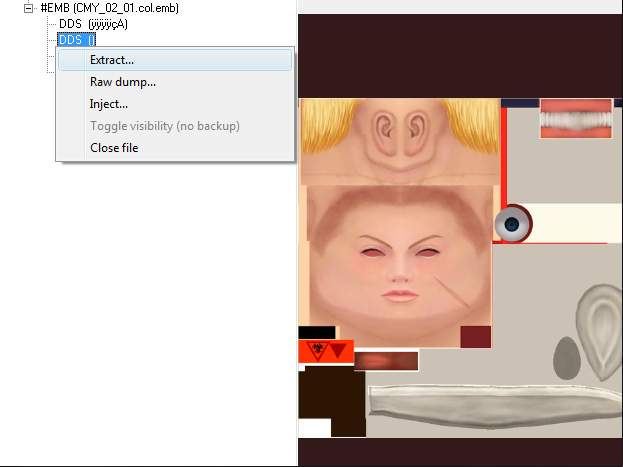Viewport: 623px width, 467px height.
Task: Choose Raw dump... from the context menu
Action: pos(175,82)
